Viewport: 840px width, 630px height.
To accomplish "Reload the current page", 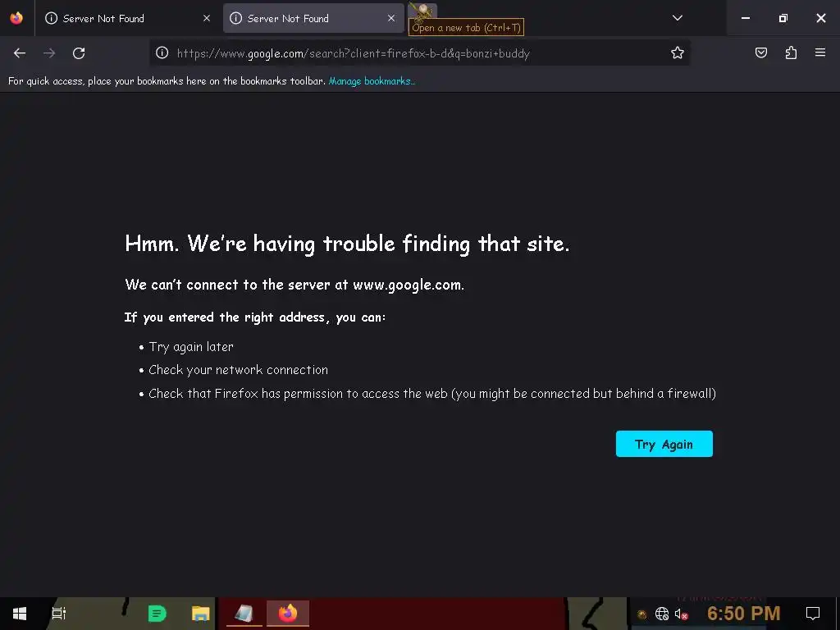I will [79, 53].
